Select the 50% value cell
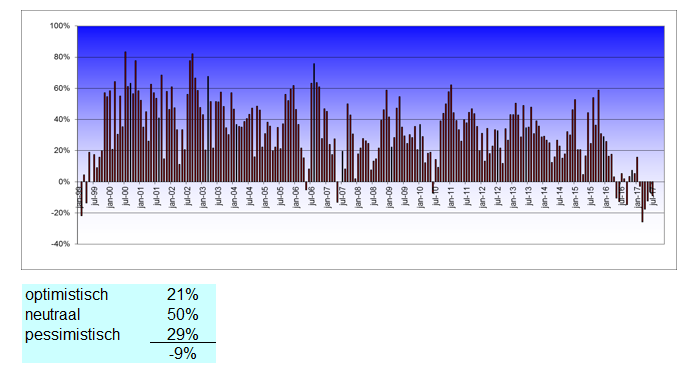This screenshot has height=368, width=697. tap(183, 315)
